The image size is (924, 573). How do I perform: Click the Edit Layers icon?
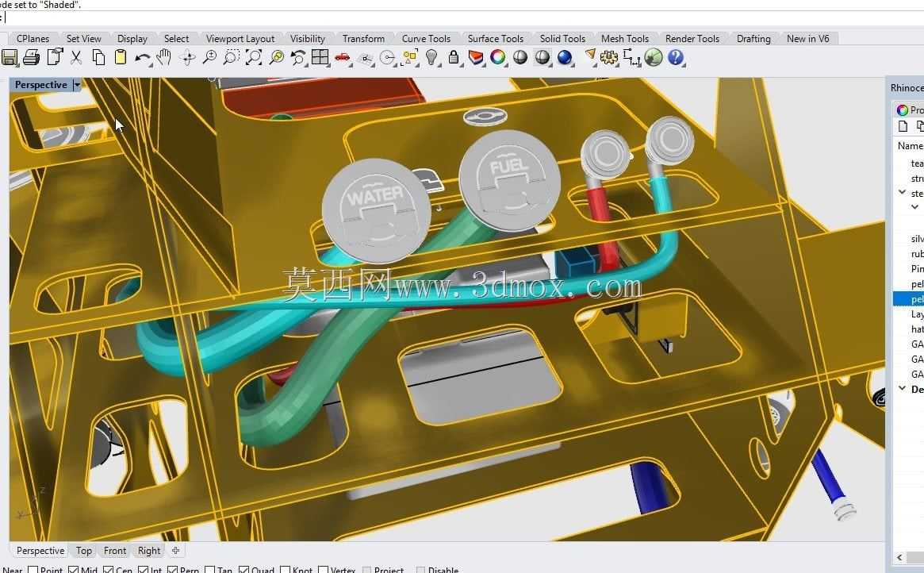point(476,57)
